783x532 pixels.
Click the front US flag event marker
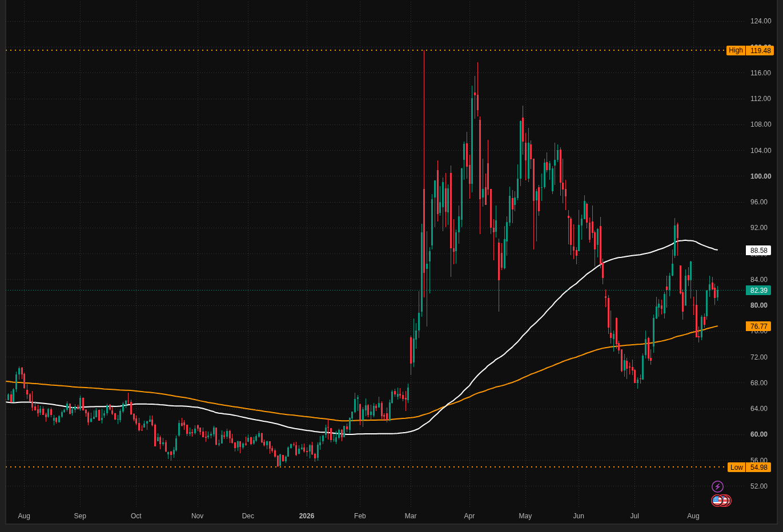(x=717, y=501)
